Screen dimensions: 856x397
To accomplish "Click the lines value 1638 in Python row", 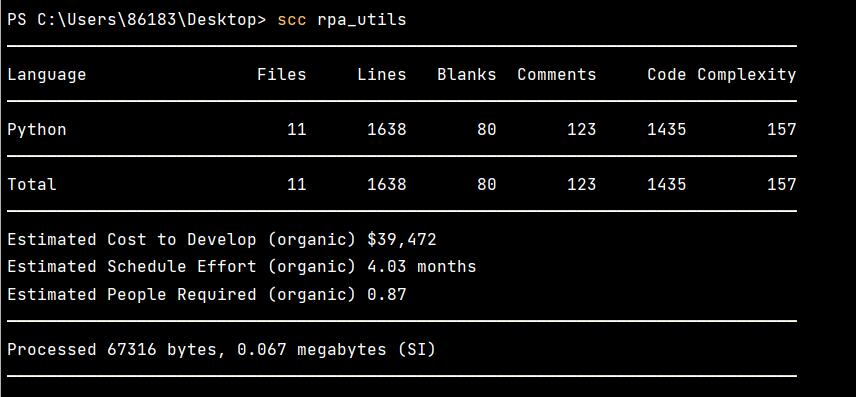I will click(387, 129).
